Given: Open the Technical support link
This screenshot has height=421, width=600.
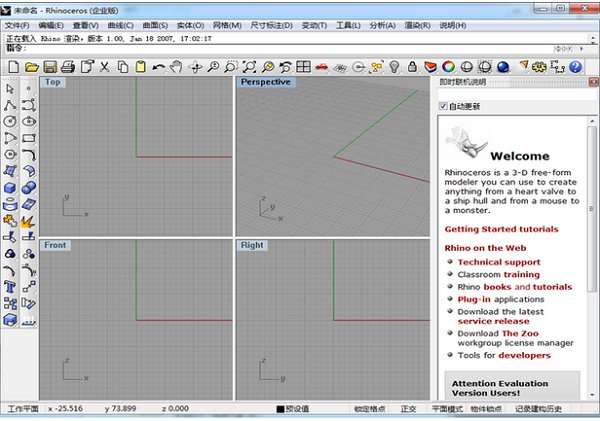Looking at the screenshot, I should (499, 262).
